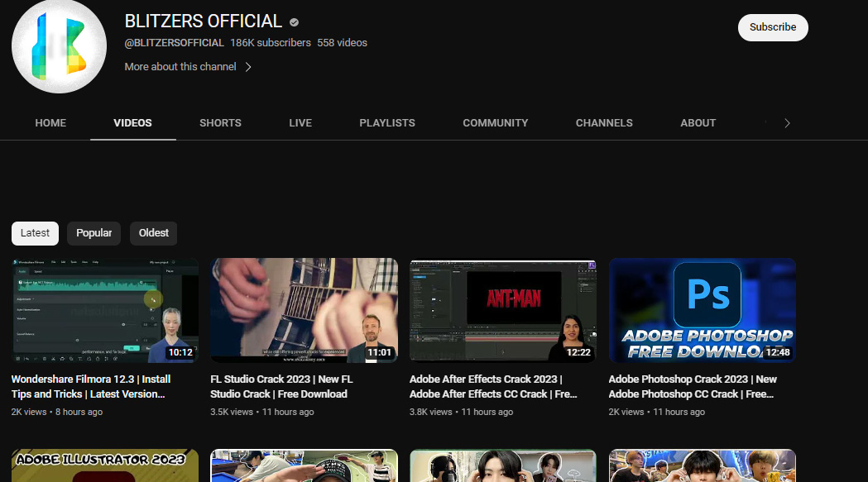Select the Latest sort chip
This screenshot has height=482, width=868.
pos(35,233)
